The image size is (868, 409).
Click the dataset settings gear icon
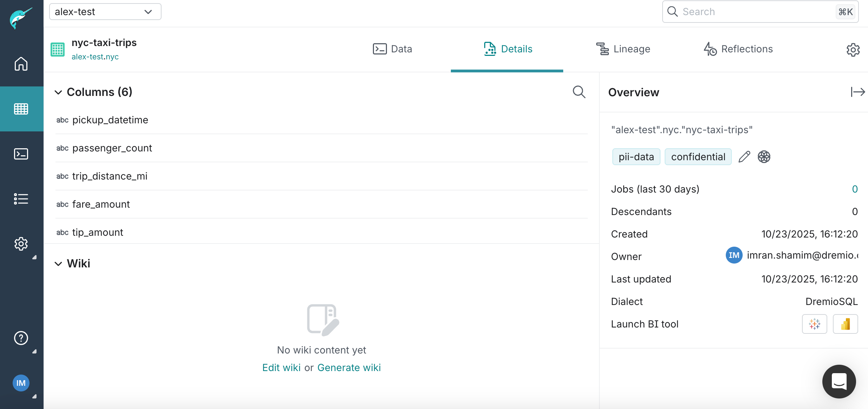(853, 50)
